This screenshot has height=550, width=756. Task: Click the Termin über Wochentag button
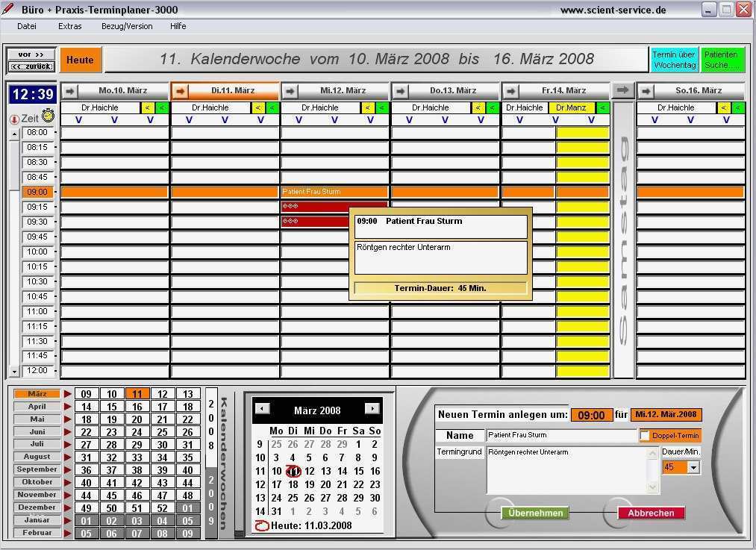(674, 60)
